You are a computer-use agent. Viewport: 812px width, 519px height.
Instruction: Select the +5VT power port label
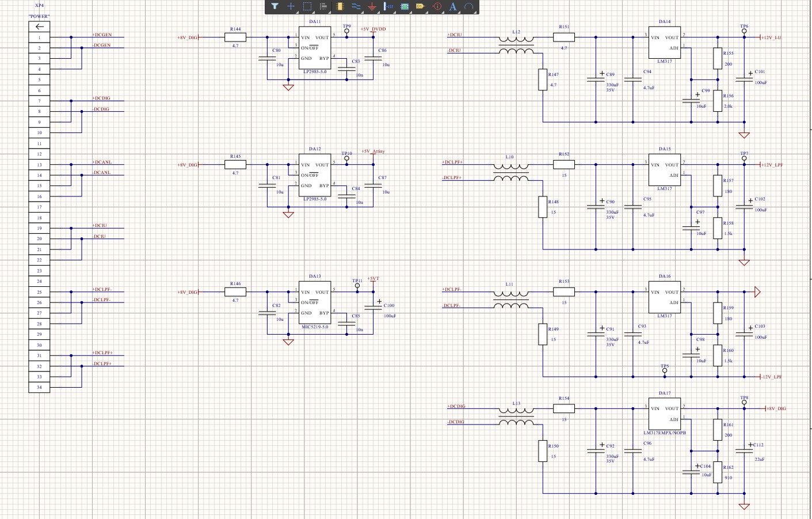pos(373,278)
